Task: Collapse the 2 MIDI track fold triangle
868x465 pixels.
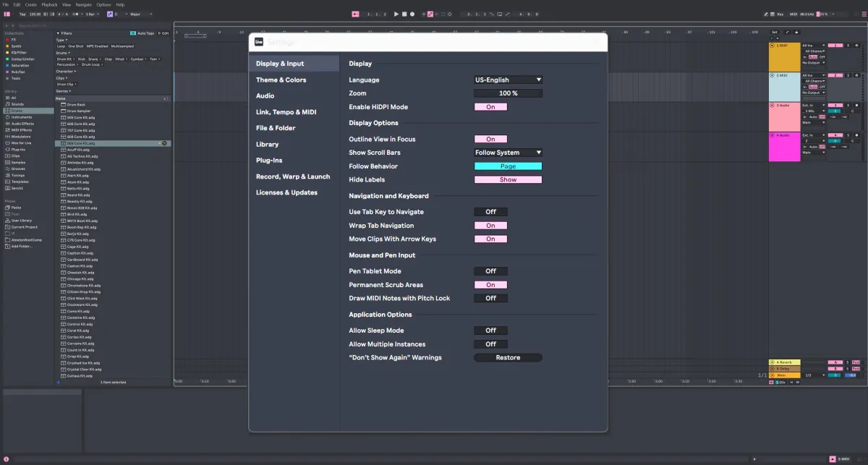Action: (x=772, y=75)
